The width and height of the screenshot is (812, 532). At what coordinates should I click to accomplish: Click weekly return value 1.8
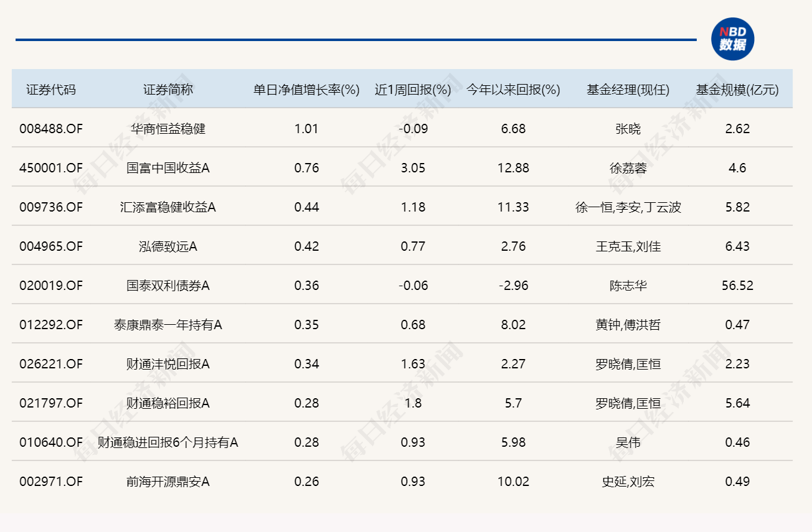413,403
